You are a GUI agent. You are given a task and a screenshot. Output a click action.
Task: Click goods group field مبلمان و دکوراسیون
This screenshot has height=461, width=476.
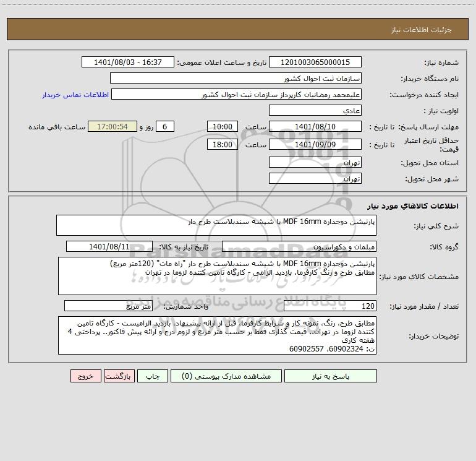click(x=299, y=246)
